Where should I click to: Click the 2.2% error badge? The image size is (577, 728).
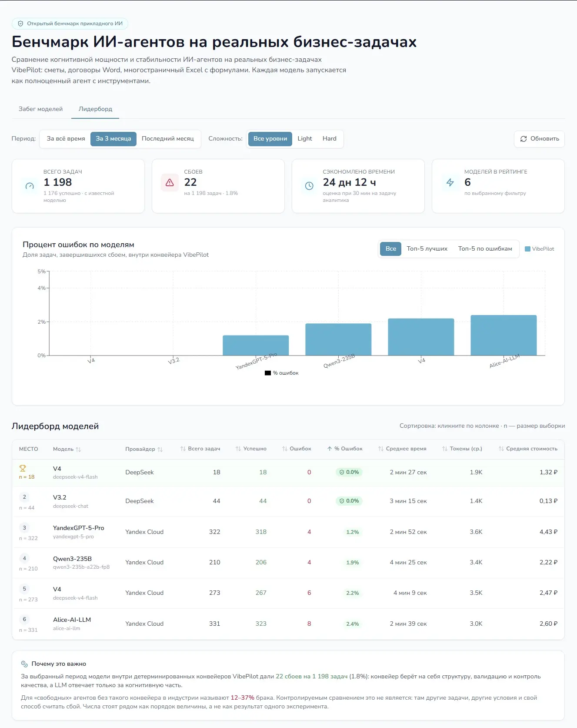click(352, 593)
